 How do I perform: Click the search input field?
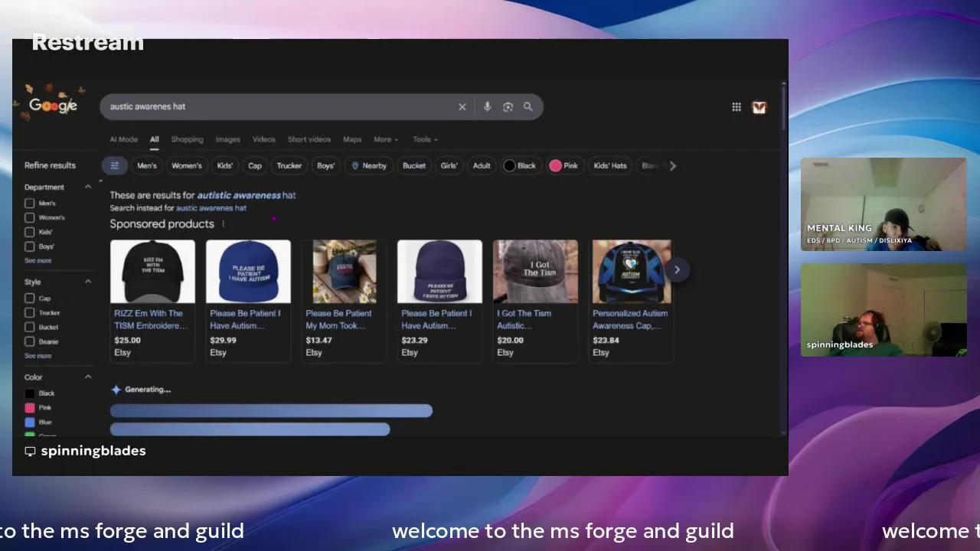point(279,107)
